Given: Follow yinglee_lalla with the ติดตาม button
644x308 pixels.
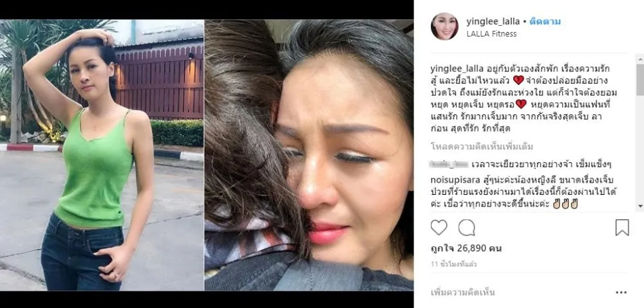Looking at the screenshot, I should tap(545, 21).
